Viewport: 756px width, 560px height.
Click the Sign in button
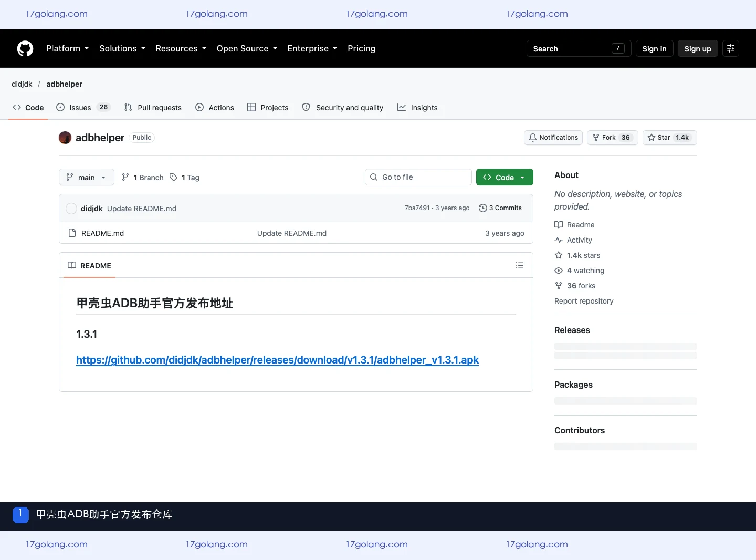[654, 48]
